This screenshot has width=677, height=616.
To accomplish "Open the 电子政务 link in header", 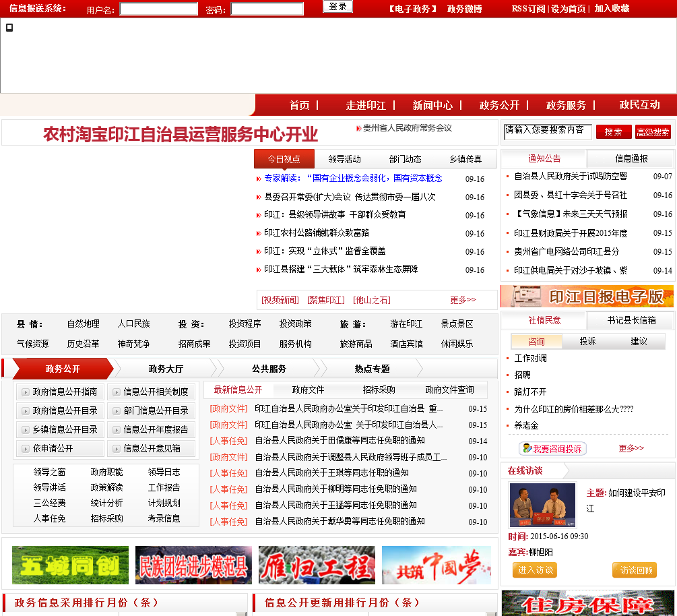I will click(412, 9).
